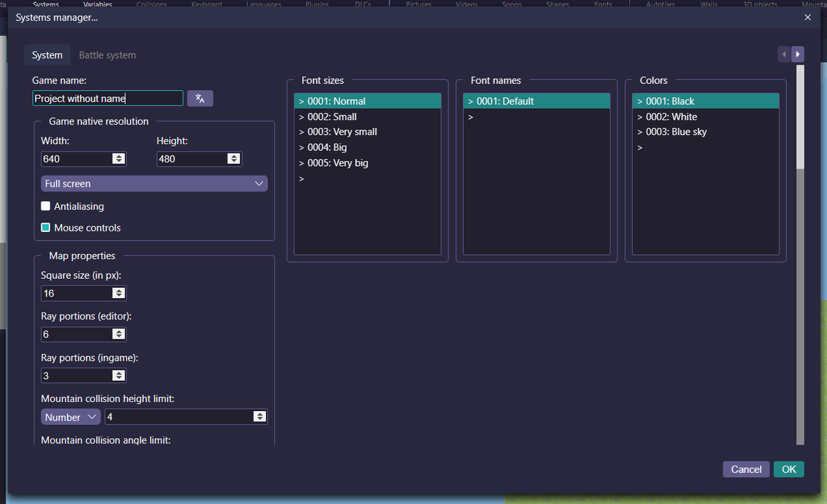Click the Square size spinner arrows

119,293
